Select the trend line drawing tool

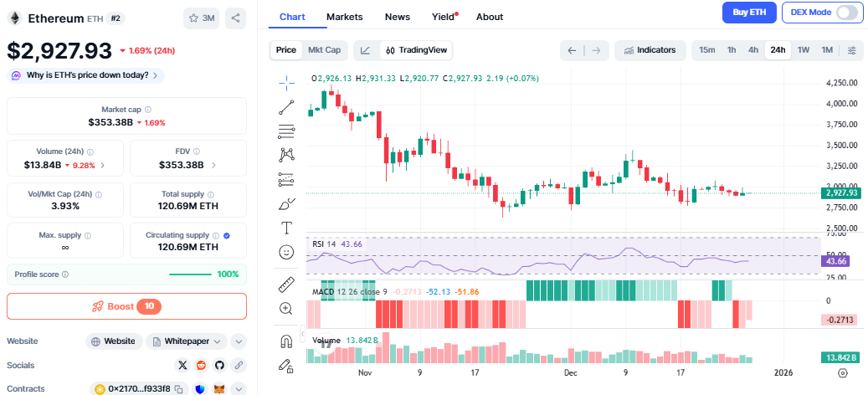coord(286,106)
